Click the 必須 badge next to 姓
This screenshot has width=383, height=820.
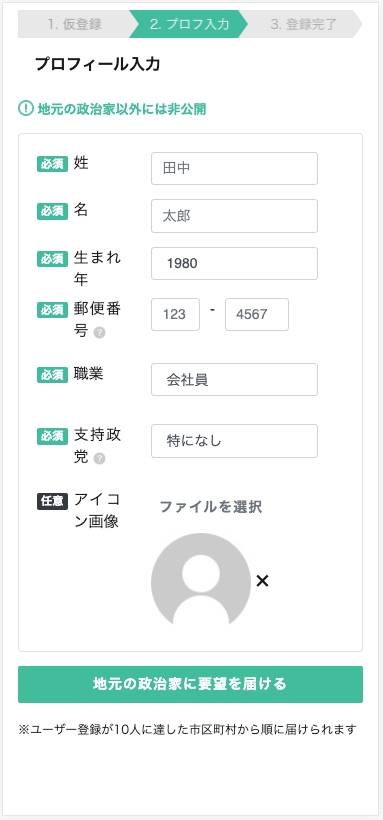(52, 164)
